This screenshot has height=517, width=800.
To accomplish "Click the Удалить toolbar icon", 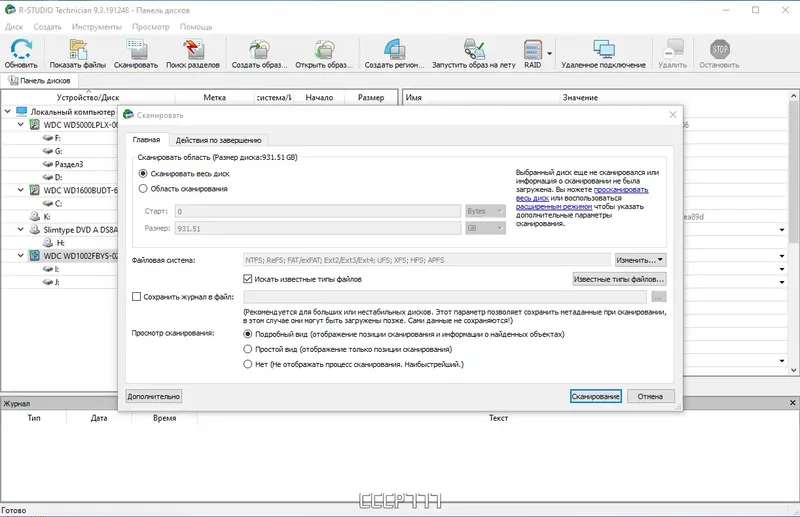I will [672, 50].
